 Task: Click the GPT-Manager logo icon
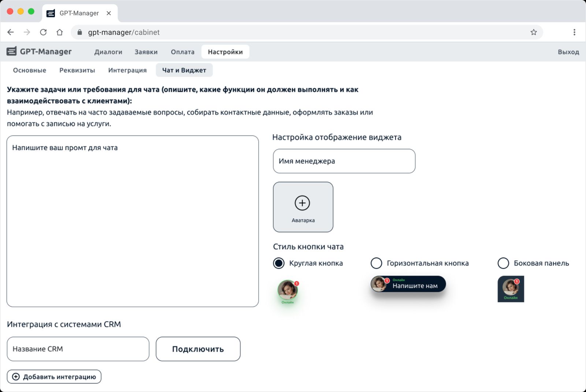click(x=12, y=52)
